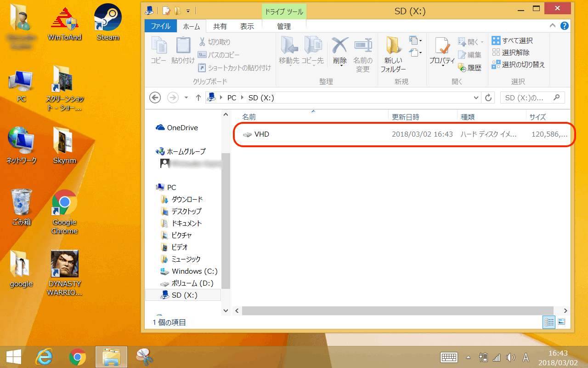Screen dimensions: 588x368
Task: Click Select All in ribbon
Action: pos(512,40)
